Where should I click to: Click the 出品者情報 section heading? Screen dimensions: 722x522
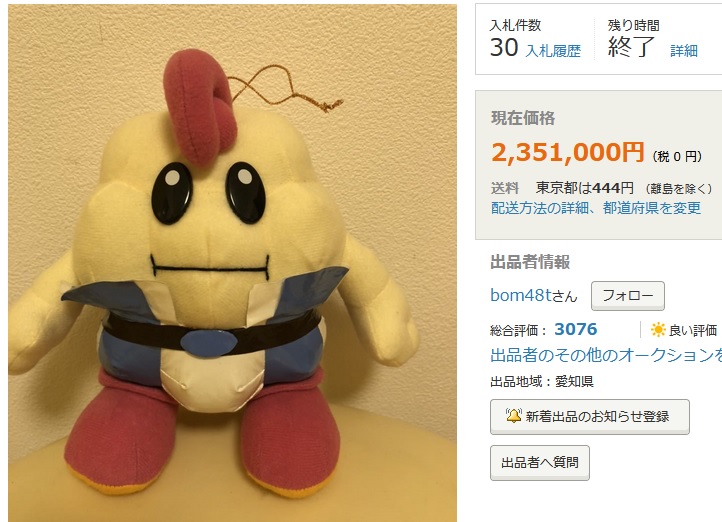click(x=530, y=262)
